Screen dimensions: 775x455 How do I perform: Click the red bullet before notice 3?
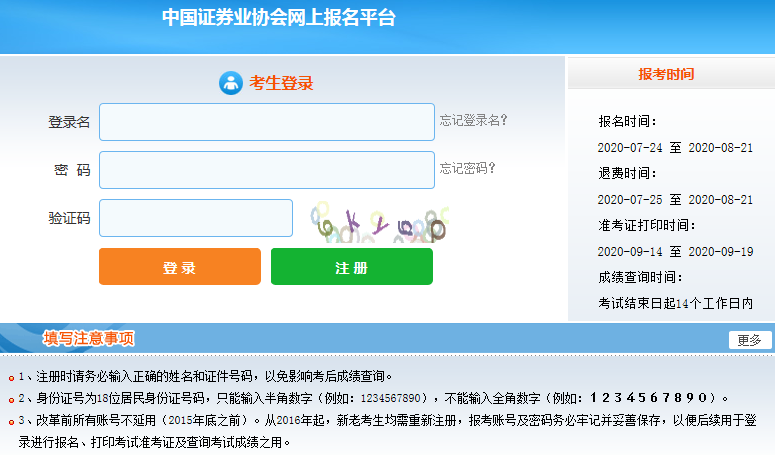10,420
